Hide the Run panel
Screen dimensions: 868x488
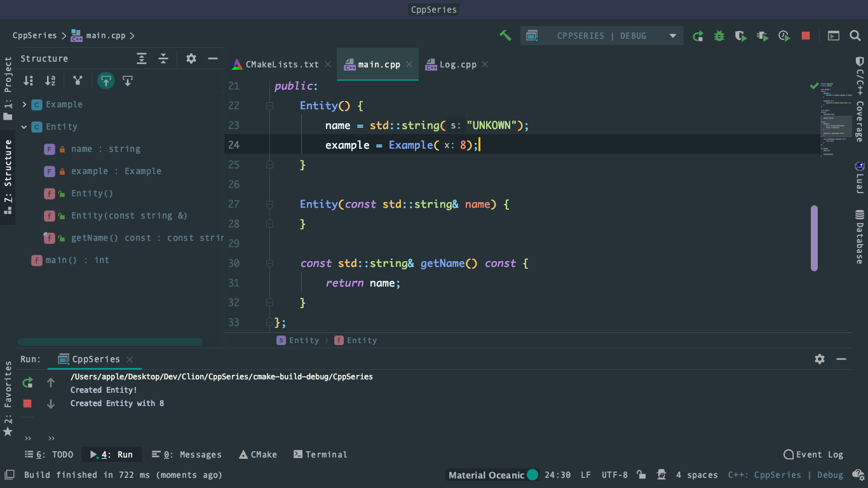(841, 359)
